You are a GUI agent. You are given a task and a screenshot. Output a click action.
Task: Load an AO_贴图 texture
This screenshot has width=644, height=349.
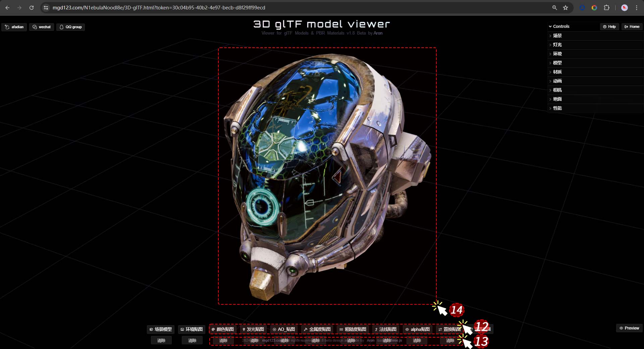284,329
